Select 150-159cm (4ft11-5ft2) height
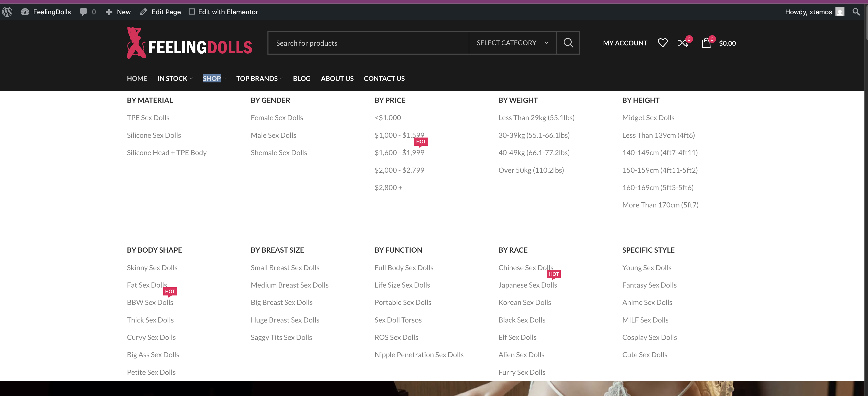Image resolution: width=868 pixels, height=396 pixels. tap(660, 170)
